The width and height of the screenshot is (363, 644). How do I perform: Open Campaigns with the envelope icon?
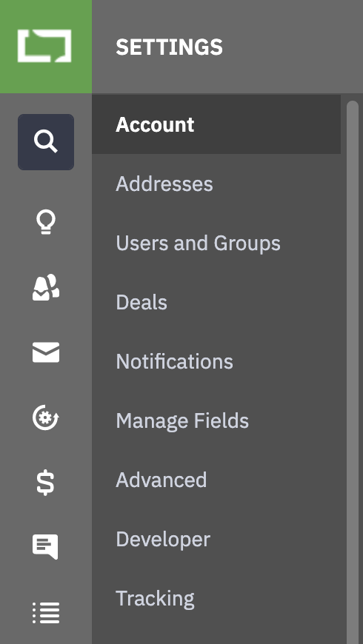pos(46,352)
